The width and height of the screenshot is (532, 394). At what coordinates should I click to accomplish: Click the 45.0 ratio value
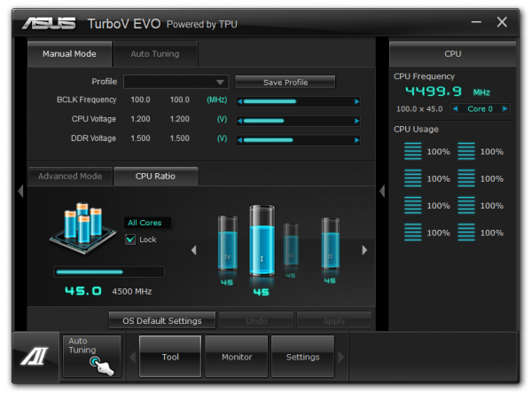(83, 291)
